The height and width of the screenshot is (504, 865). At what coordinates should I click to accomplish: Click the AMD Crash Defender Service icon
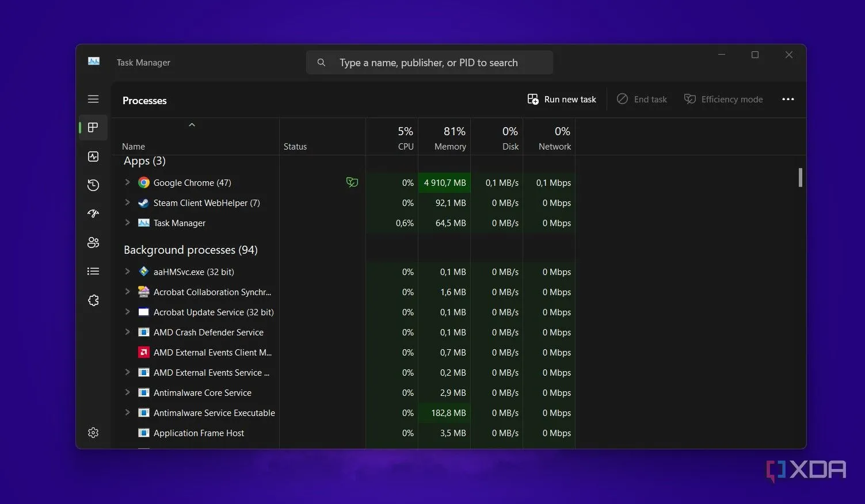tap(144, 332)
